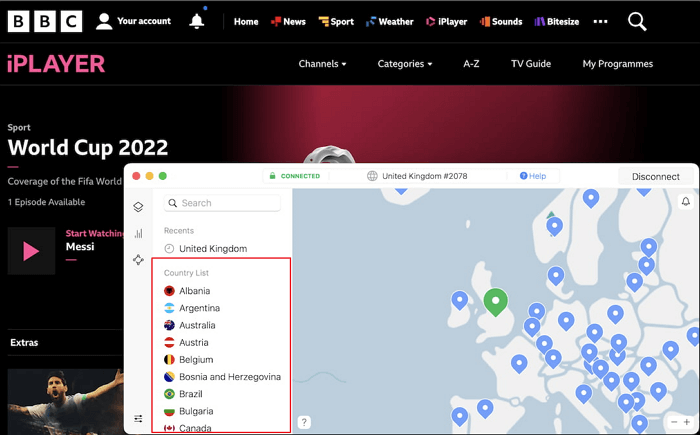Open BBC Sport

tap(336, 21)
